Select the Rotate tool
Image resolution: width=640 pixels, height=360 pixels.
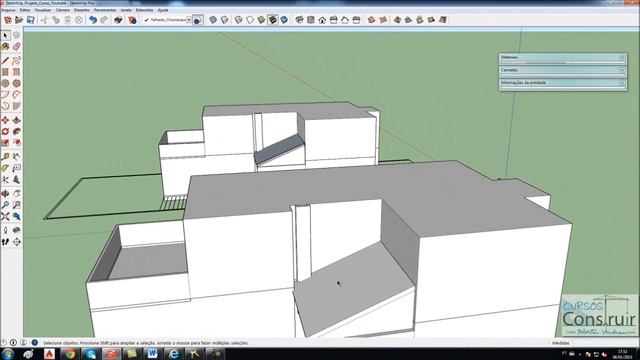tap(5, 131)
